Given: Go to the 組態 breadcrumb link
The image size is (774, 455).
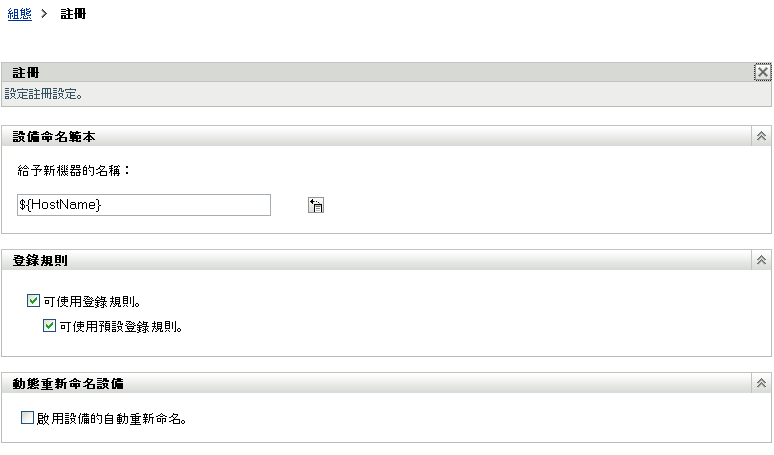Looking at the screenshot, I should 20,15.
